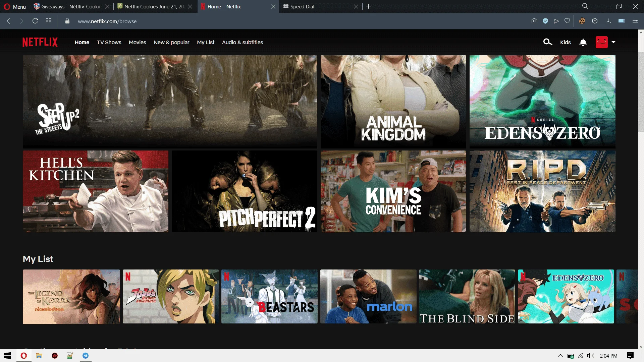
Task: Open The Legend of Korra in My List
Action: pyautogui.click(x=71, y=297)
